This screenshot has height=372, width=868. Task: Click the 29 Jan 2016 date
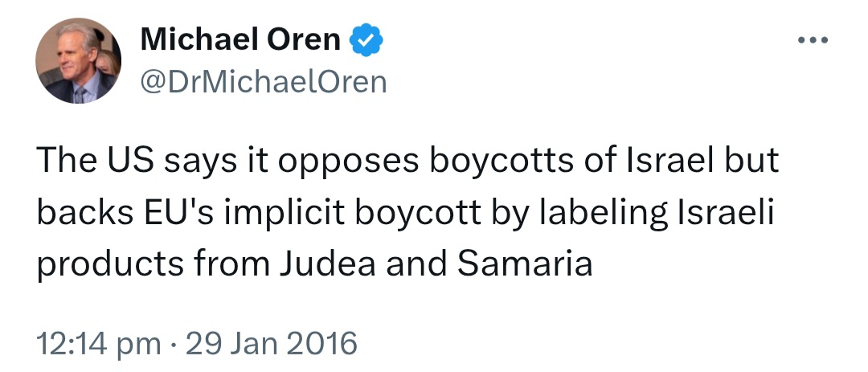coord(272,342)
